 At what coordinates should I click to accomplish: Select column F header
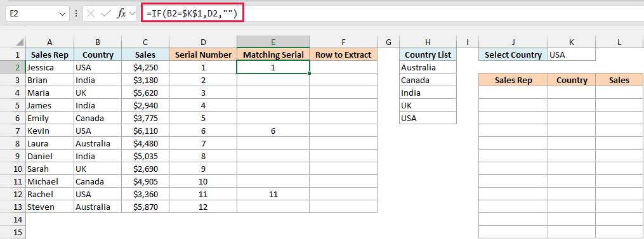click(x=343, y=42)
